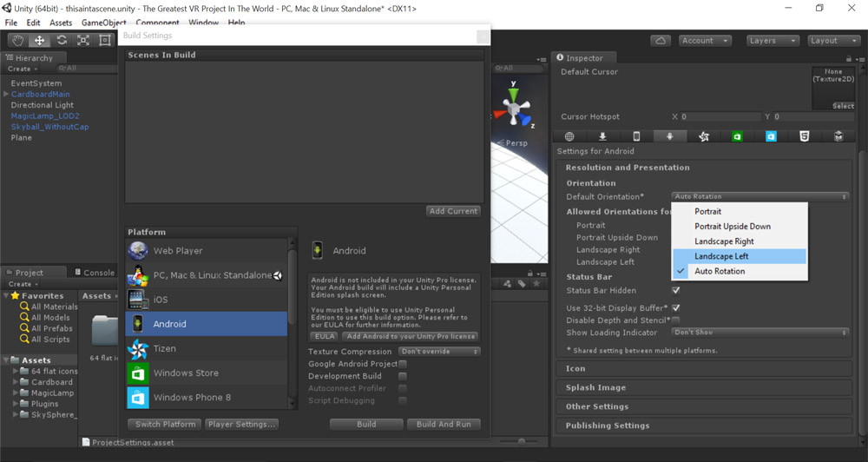Open Default Orientation dropdown
The height and width of the screenshot is (462, 868).
point(760,196)
